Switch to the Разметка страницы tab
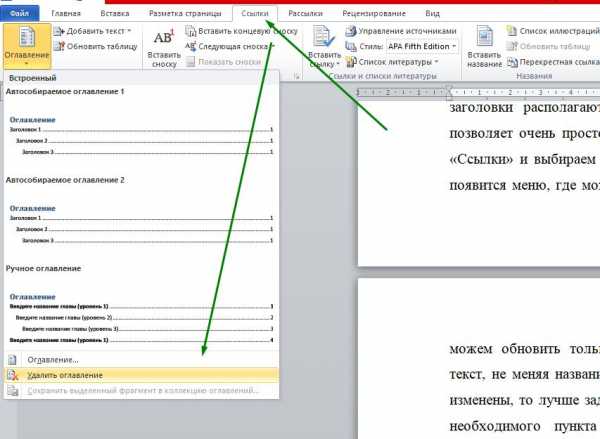 185,13
